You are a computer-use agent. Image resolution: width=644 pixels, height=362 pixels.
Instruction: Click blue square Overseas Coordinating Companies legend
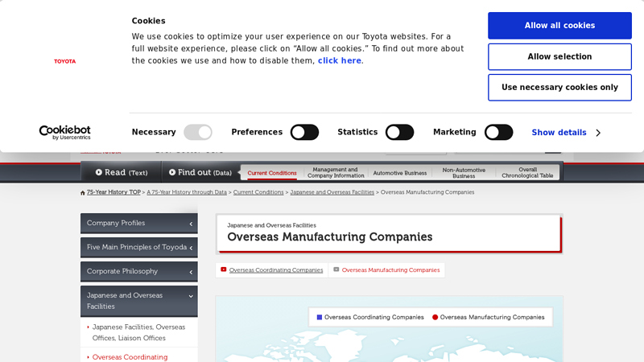[x=320, y=317]
